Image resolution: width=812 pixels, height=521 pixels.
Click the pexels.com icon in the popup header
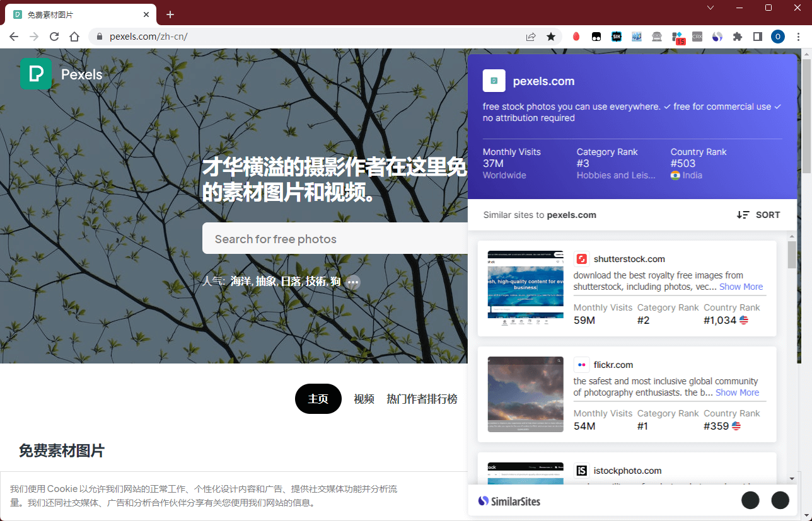(x=494, y=81)
